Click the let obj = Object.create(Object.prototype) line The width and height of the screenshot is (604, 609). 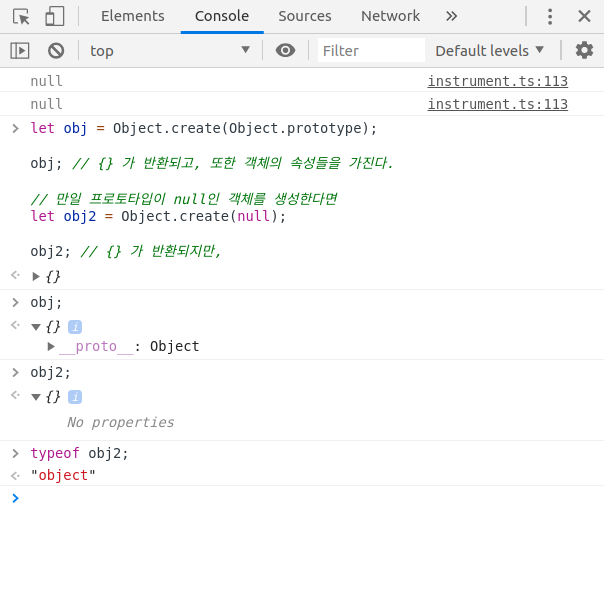pos(204,128)
